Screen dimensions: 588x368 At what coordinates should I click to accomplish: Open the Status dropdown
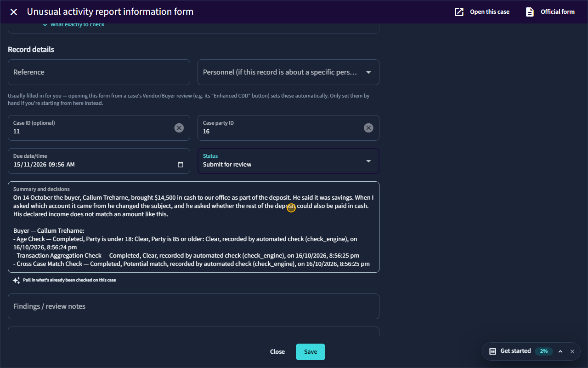[x=288, y=161]
